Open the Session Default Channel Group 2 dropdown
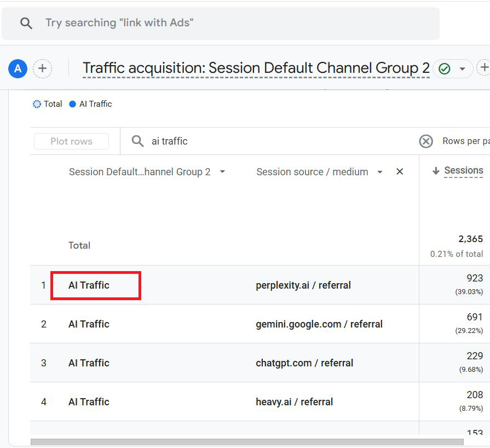The height and width of the screenshot is (448, 490). (x=222, y=171)
